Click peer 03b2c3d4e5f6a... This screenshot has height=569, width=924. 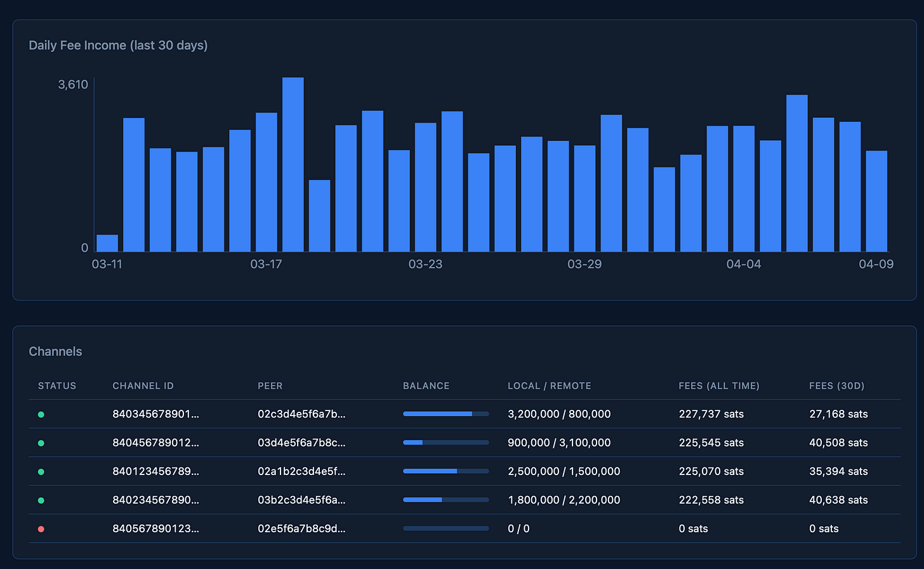point(301,500)
